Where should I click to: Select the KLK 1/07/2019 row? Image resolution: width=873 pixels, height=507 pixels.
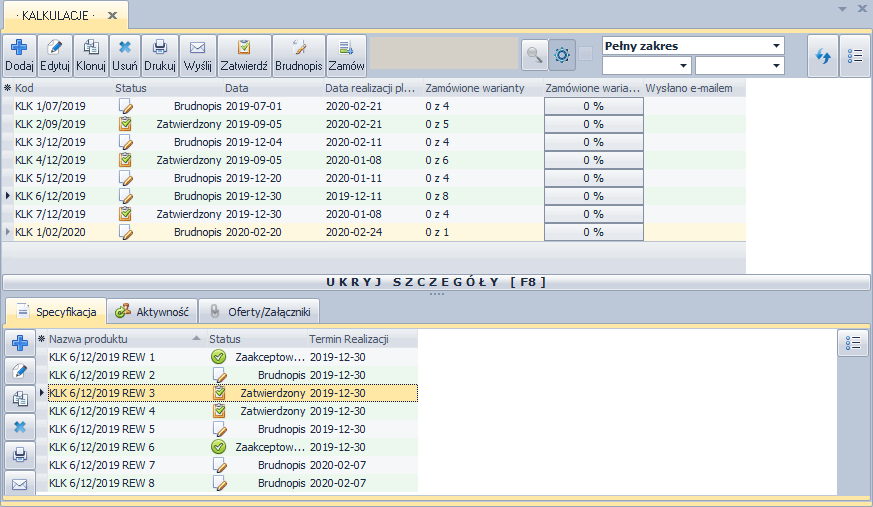point(374,106)
